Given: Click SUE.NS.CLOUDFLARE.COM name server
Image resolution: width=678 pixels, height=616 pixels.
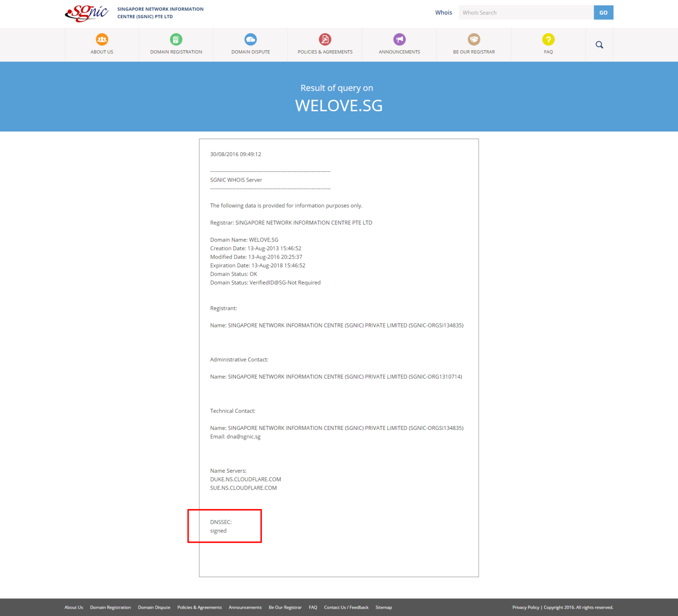Looking at the screenshot, I should pos(244,488).
